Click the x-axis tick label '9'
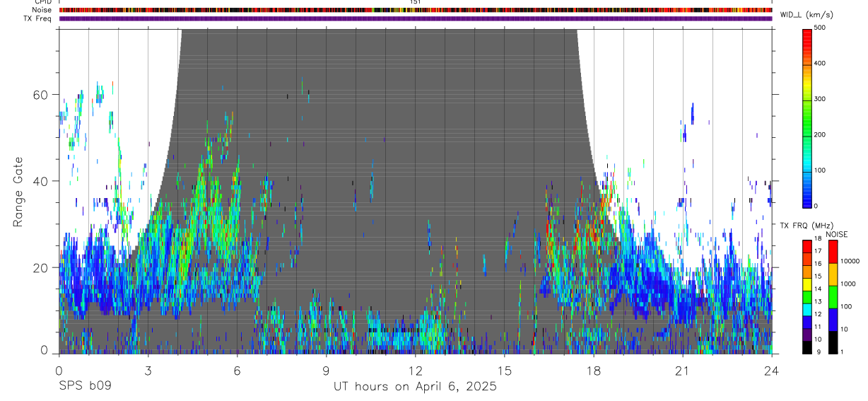 326,371
